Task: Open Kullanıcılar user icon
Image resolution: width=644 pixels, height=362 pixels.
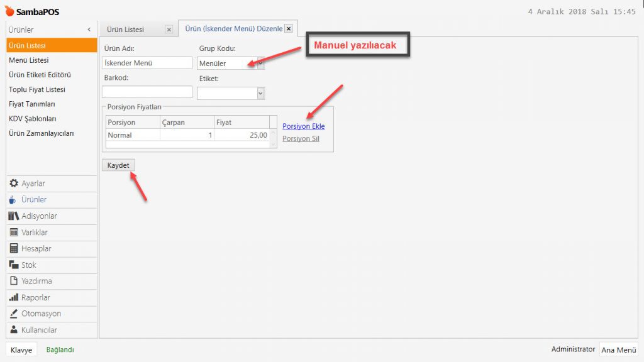Action: coord(14,330)
